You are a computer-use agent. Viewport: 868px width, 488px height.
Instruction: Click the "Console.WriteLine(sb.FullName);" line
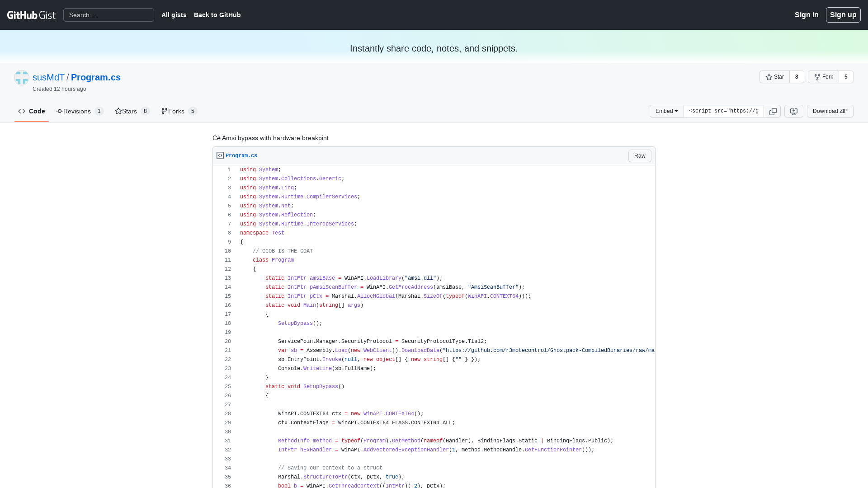pyautogui.click(x=327, y=369)
